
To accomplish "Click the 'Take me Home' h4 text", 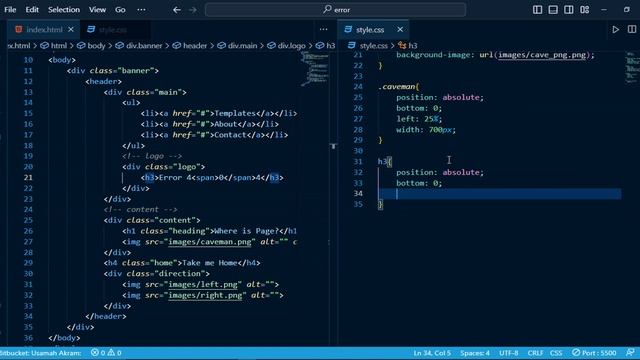I will click(x=209, y=263).
